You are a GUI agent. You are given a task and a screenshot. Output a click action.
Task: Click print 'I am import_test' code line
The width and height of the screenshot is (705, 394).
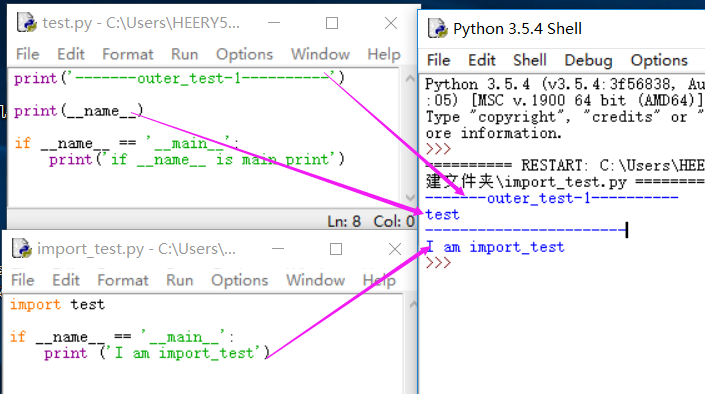156,353
